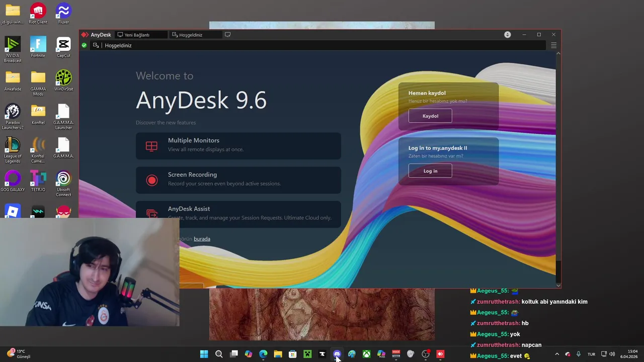Open weather widget showing 13°C Güneşli
The image size is (644, 362).
19,354
